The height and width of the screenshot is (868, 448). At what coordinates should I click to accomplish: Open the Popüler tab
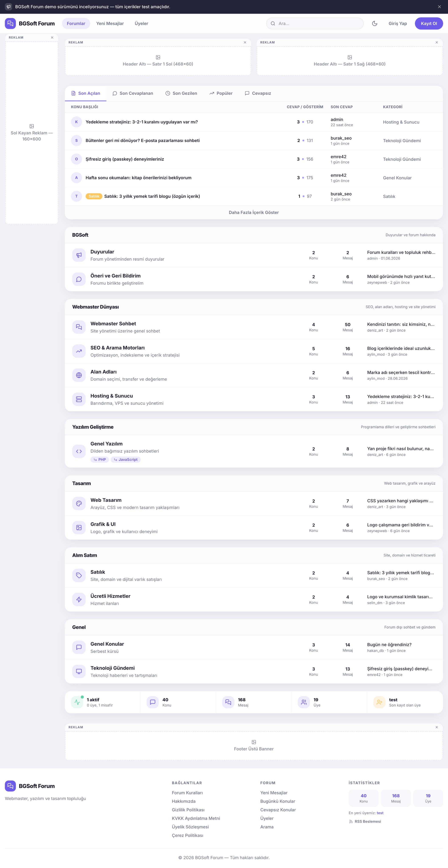point(221,93)
